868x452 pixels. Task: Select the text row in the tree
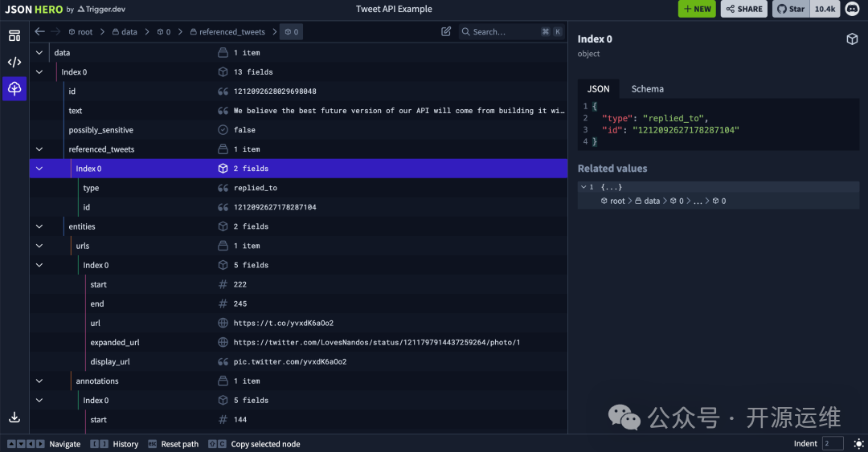[x=299, y=111]
